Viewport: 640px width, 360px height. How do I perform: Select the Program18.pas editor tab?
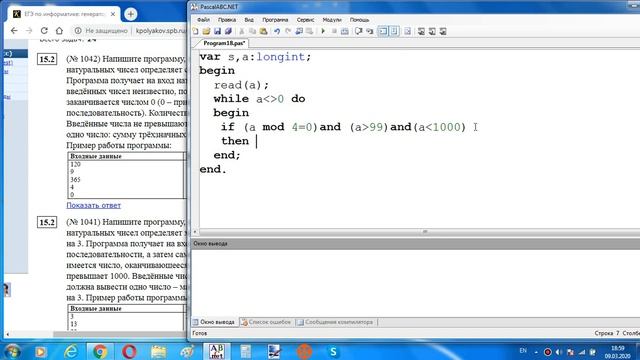click(x=224, y=43)
